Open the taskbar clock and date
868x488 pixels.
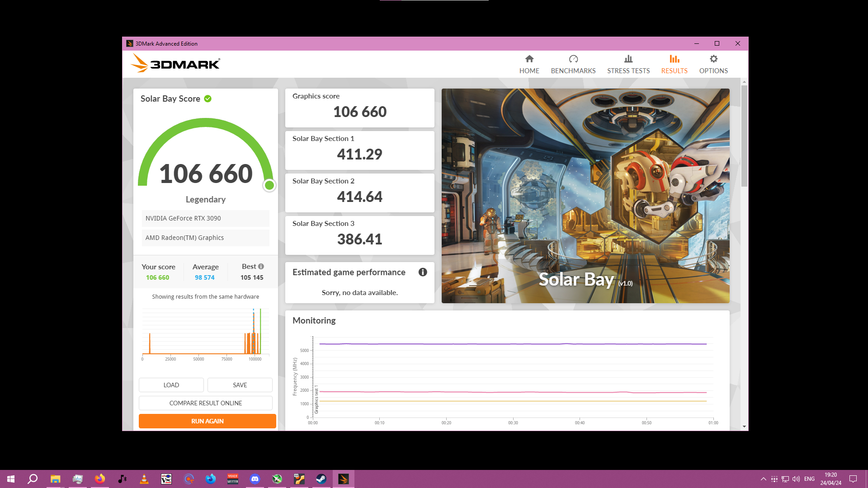(x=831, y=479)
